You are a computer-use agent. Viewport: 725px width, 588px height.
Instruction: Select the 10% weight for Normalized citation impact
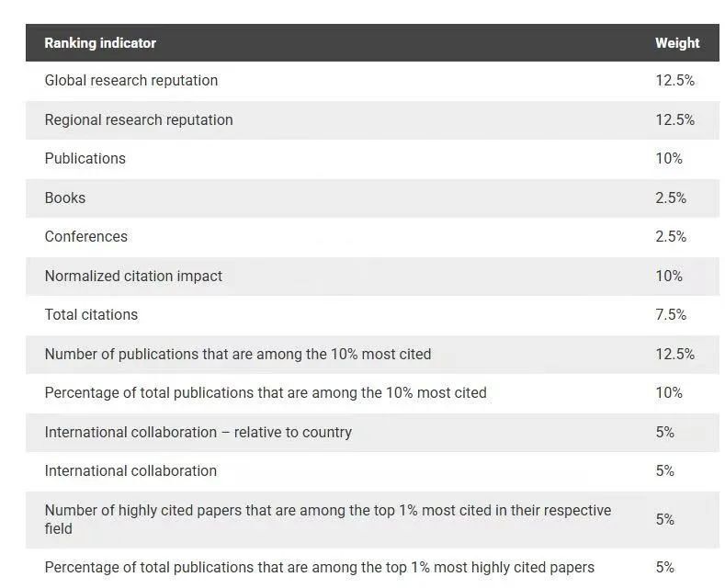click(669, 277)
